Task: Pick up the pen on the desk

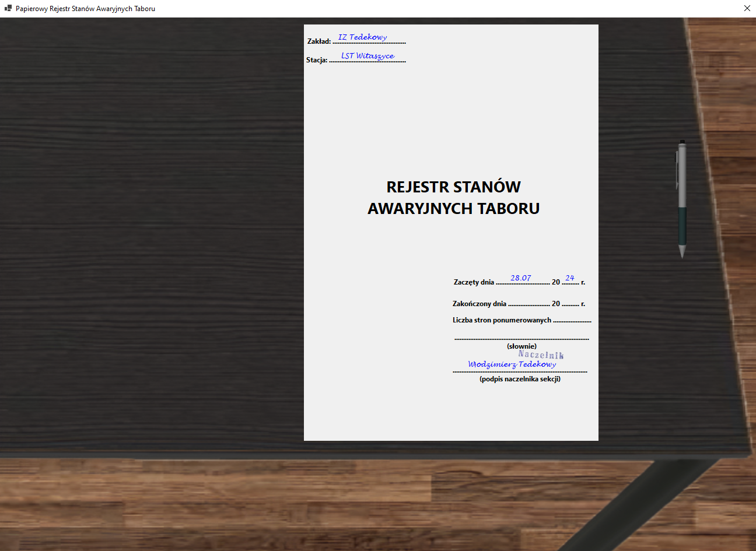Action: (681, 198)
